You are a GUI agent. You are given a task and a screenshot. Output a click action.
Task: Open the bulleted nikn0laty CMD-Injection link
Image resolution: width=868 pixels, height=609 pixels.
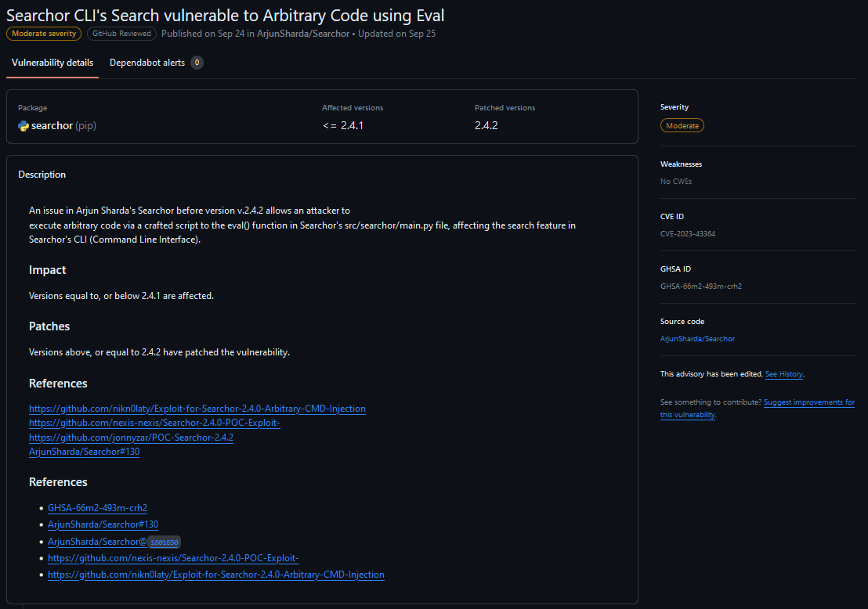(216, 575)
